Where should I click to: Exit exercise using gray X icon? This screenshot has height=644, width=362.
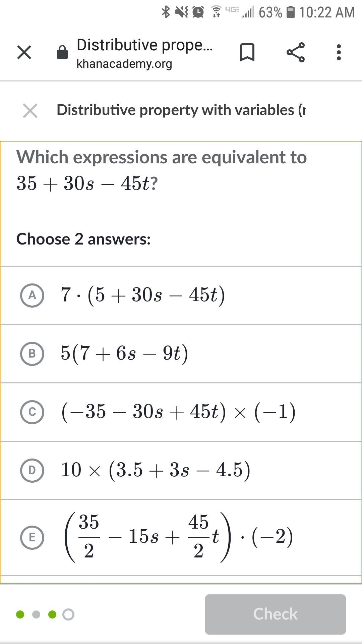tap(30, 110)
